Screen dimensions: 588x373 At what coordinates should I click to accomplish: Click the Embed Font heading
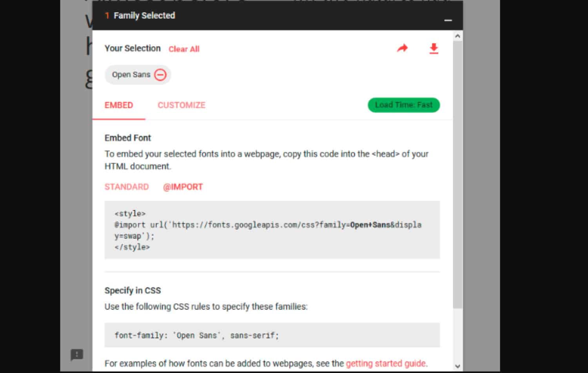[127, 138]
